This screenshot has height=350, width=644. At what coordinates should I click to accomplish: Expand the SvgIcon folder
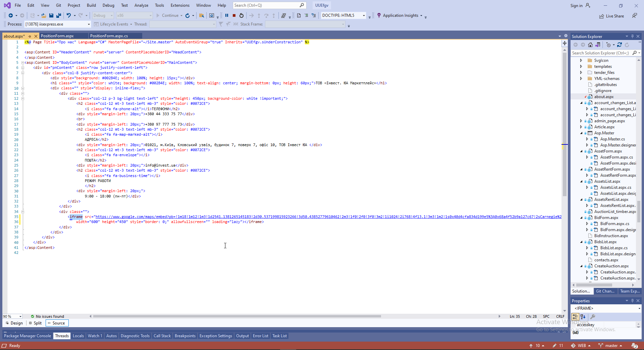pos(581,60)
